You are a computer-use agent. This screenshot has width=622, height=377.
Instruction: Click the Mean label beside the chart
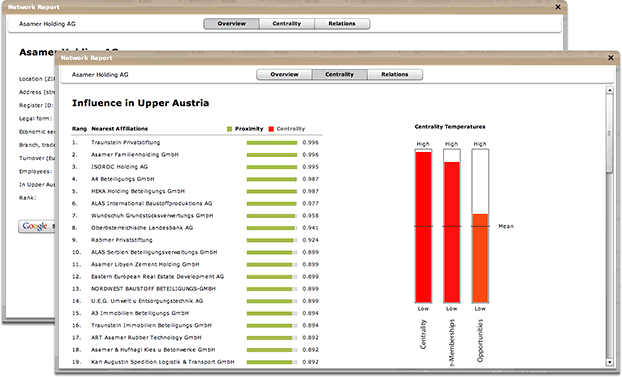506,226
